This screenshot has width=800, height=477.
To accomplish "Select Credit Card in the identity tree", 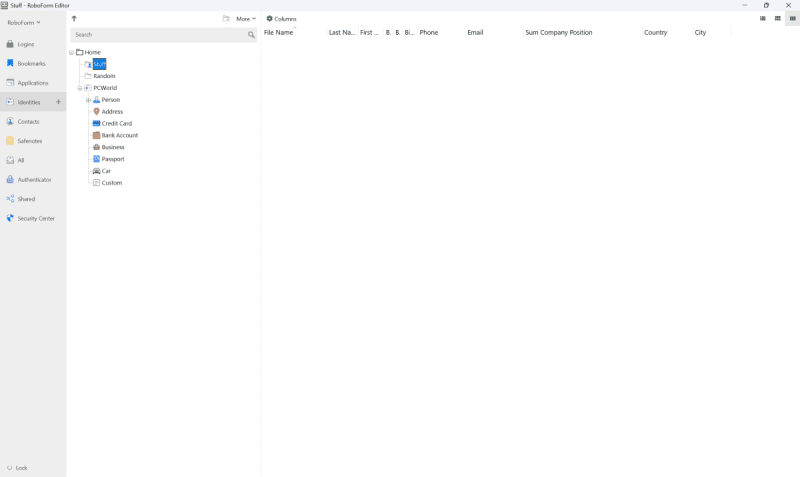I will coord(116,124).
